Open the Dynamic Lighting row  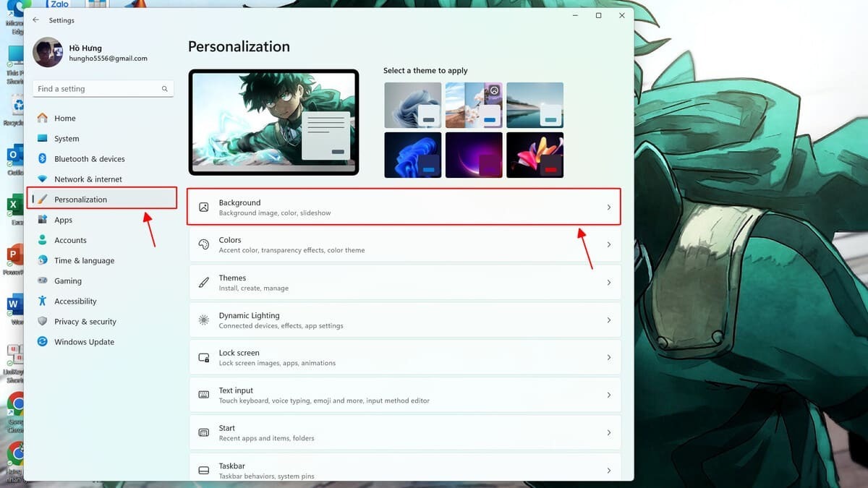404,320
